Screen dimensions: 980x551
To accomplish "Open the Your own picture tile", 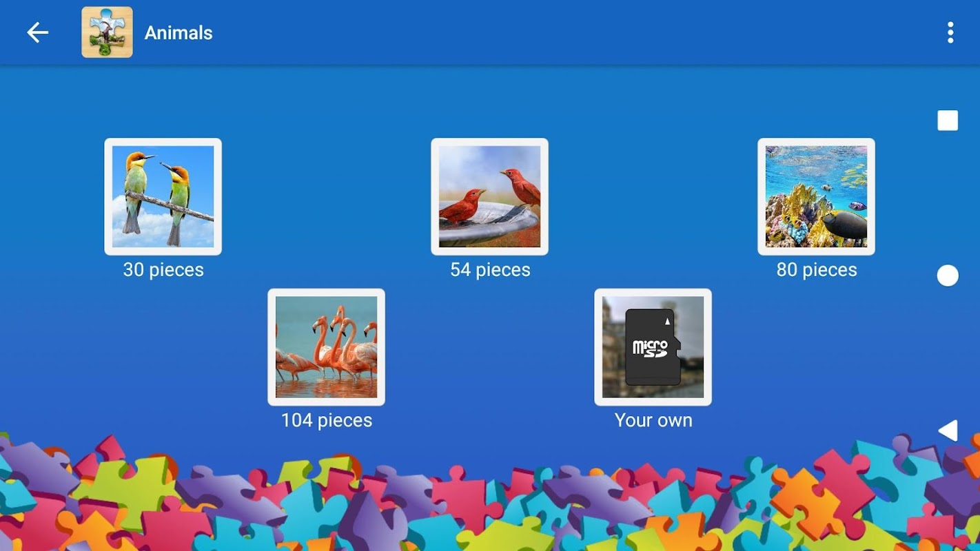I will [653, 347].
